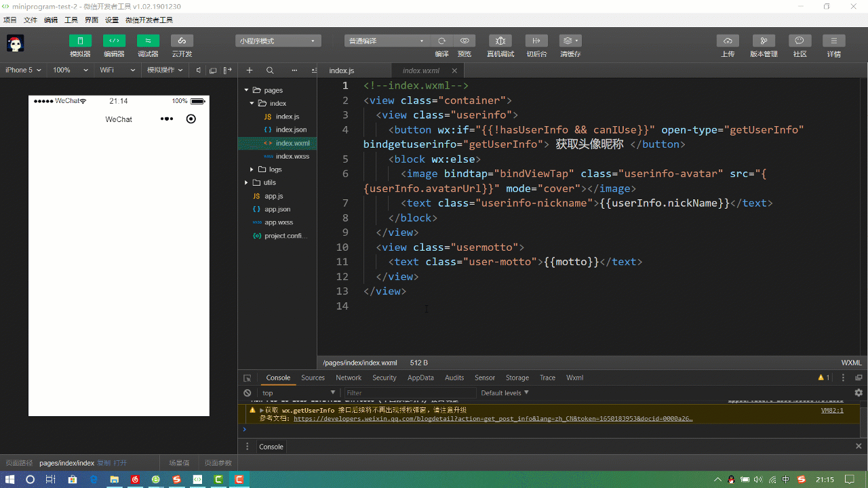Image resolution: width=868 pixels, height=488 pixels.
Task: Open the Windows Start menu
Action: (x=9, y=479)
